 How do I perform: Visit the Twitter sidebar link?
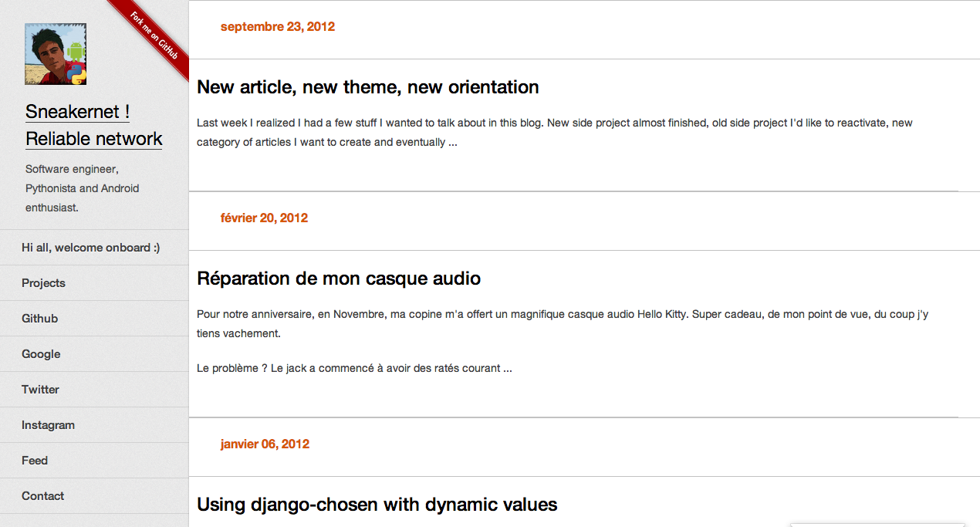point(40,390)
